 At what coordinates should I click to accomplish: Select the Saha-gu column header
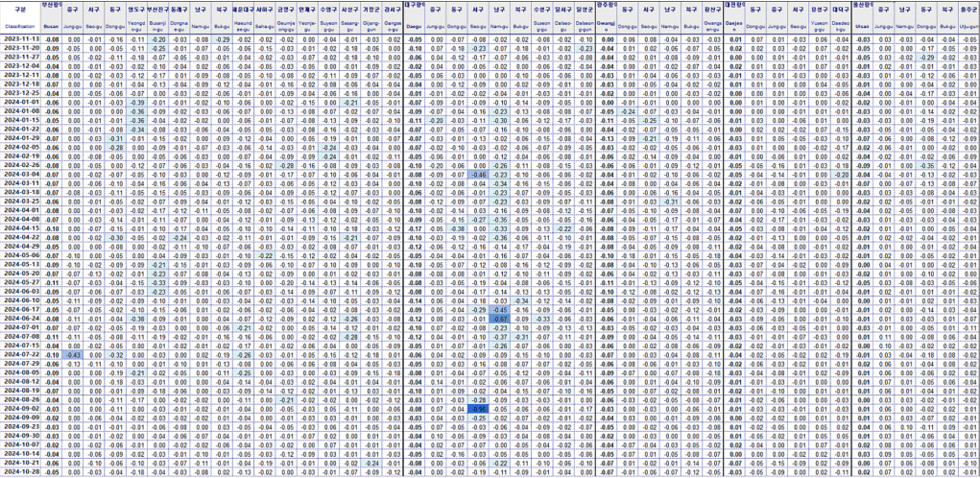(x=264, y=19)
